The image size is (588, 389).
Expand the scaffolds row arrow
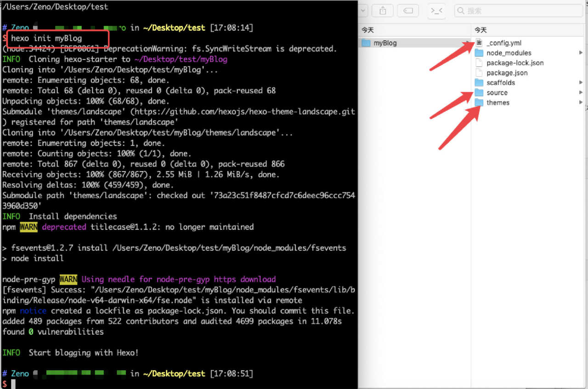tap(581, 83)
